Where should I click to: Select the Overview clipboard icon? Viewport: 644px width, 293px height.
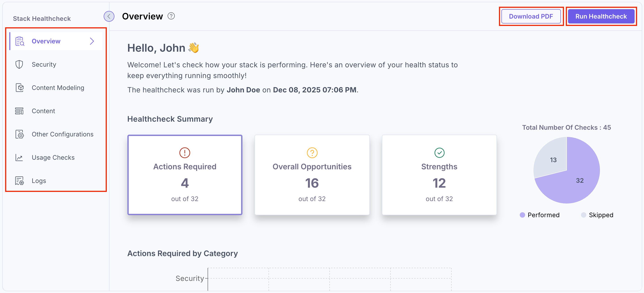tap(19, 41)
